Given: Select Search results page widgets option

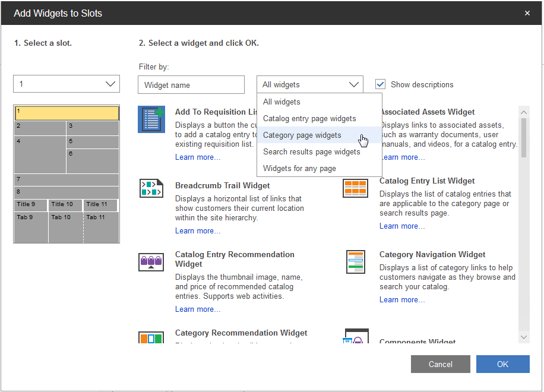Looking at the screenshot, I should tap(311, 152).
